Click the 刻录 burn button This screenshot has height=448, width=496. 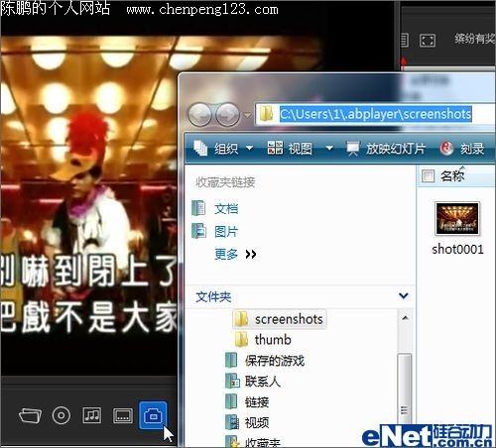point(462,149)
